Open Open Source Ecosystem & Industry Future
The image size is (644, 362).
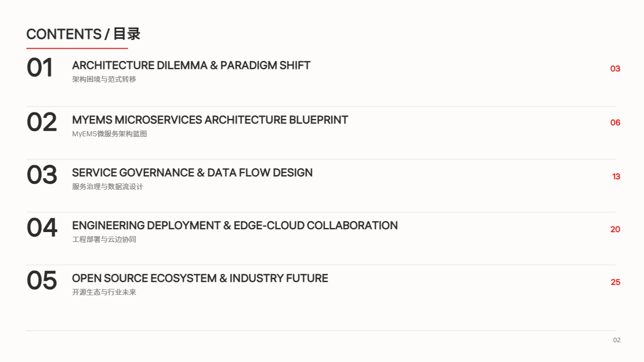coord(200,278)
